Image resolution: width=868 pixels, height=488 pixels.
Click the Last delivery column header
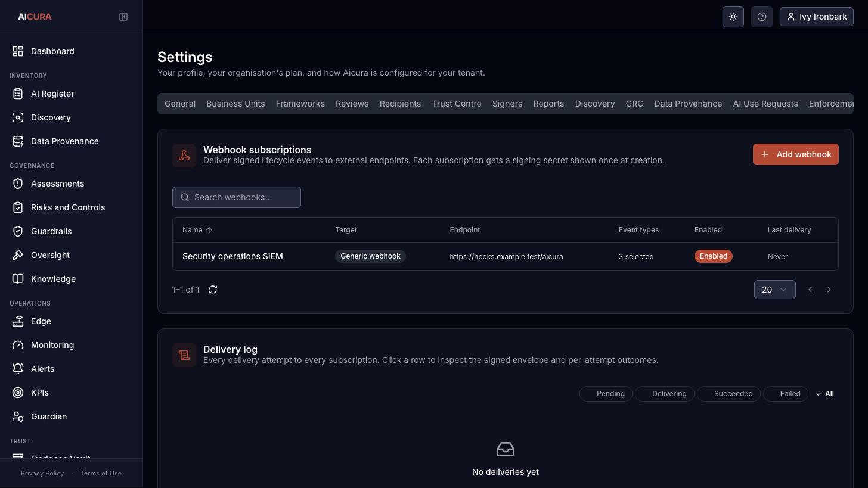[x=789, y=230]
